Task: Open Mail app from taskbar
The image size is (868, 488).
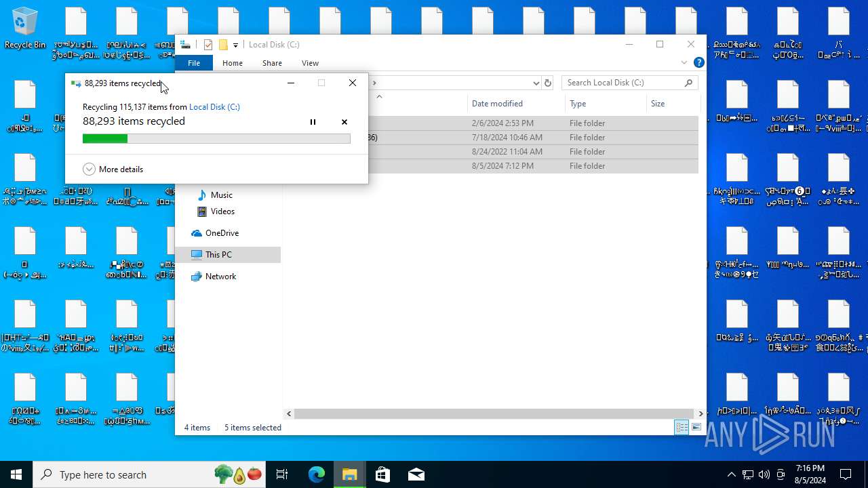Action: (416, 474)
